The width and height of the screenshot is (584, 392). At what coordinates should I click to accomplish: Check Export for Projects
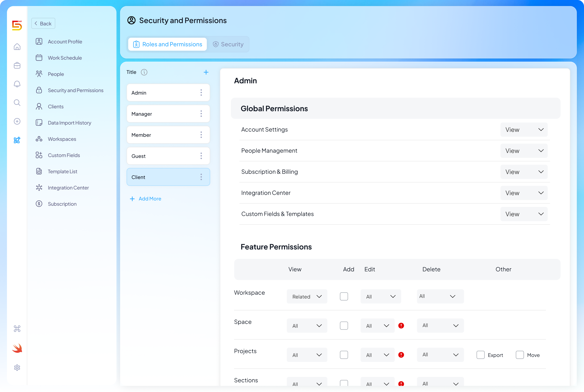(480, 355)
